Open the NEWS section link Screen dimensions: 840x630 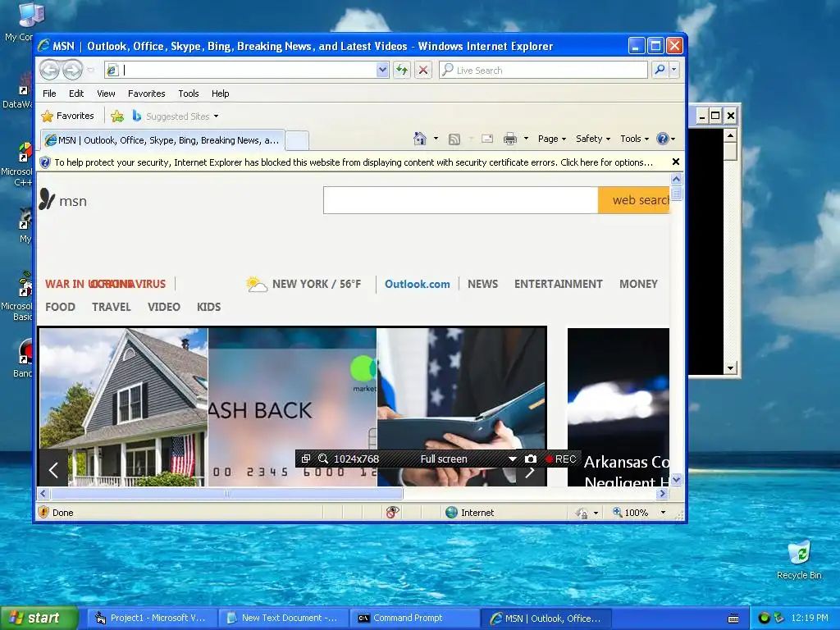click(x=482, y=284)
